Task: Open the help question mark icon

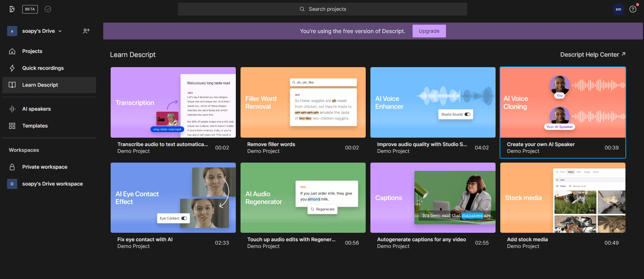Action: 633,9
